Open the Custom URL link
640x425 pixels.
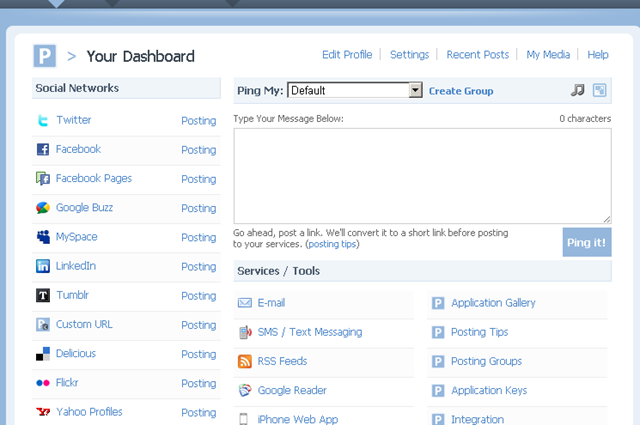[x=84, y=324]
